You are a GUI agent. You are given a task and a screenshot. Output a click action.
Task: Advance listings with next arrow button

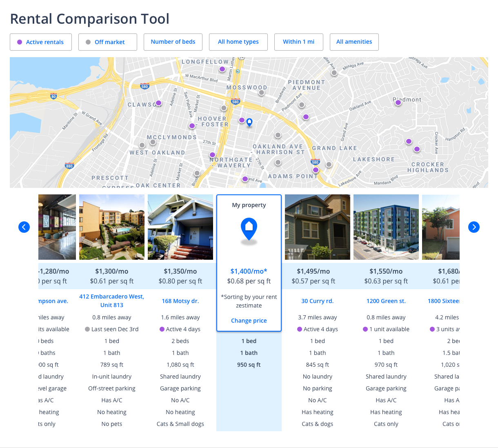474,227
